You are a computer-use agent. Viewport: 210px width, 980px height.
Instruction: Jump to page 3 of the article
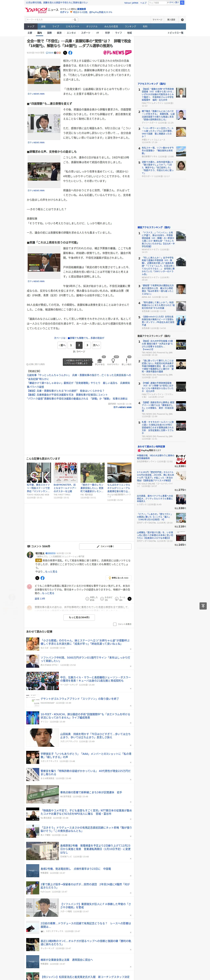[87, 345]
